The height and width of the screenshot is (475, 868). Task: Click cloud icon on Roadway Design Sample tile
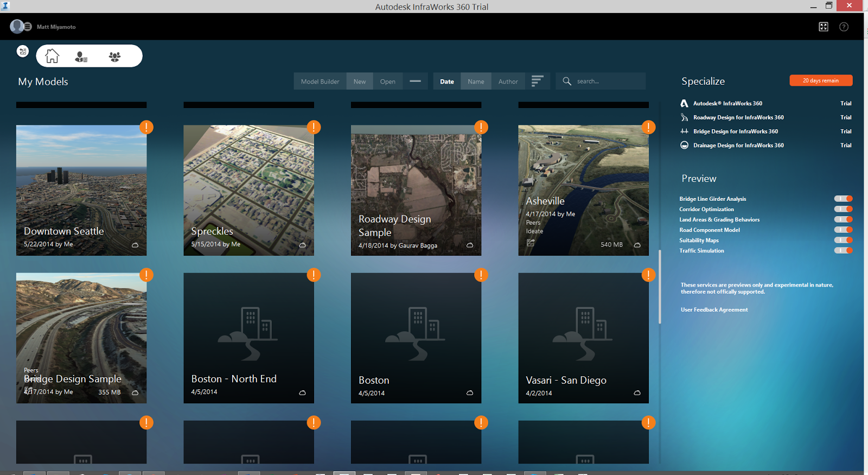click(x=470, y=245)
